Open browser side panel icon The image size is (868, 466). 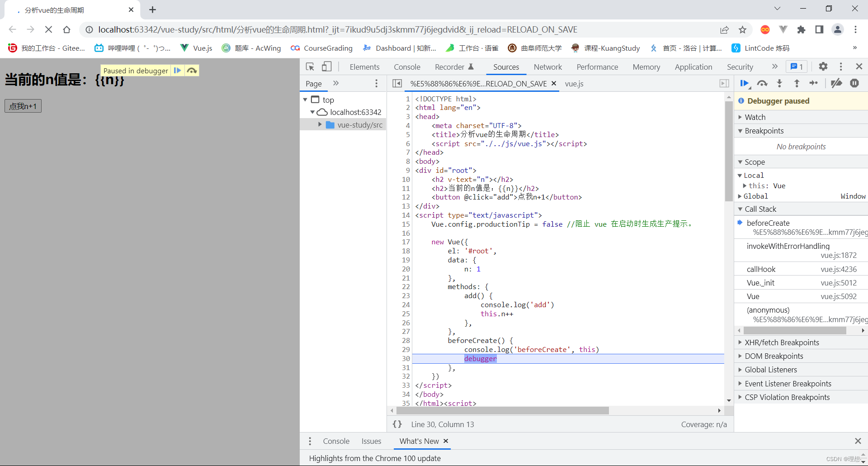coord(819,29)
